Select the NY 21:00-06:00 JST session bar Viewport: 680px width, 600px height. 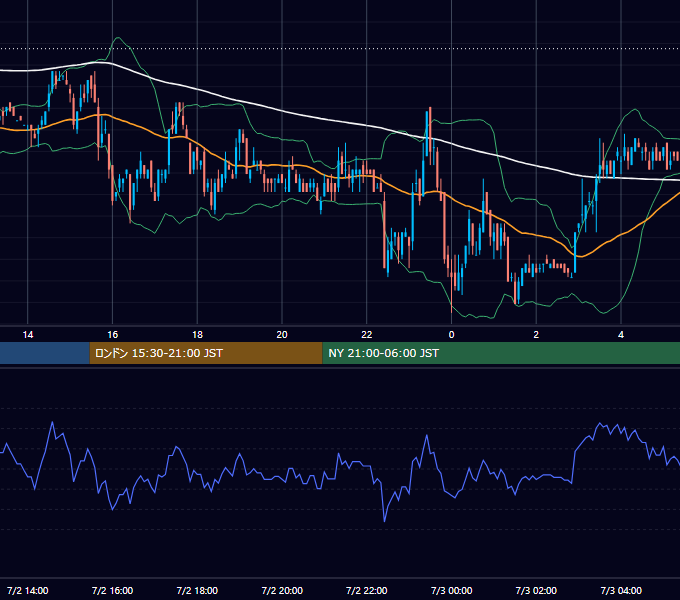point(501,353)
